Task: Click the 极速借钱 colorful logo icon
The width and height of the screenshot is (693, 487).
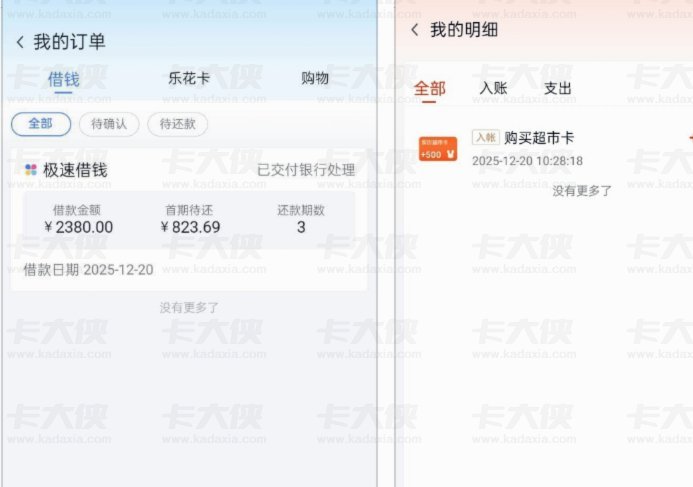Action: pos(30,170)
